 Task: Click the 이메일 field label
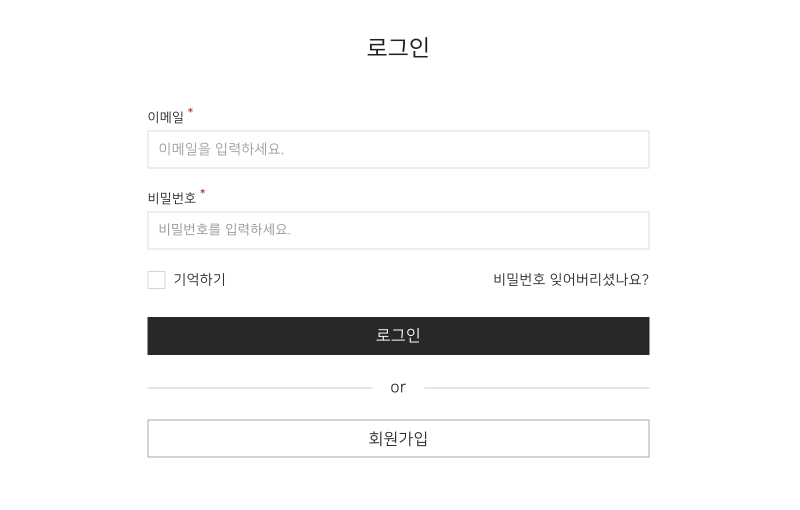(166, 117)
